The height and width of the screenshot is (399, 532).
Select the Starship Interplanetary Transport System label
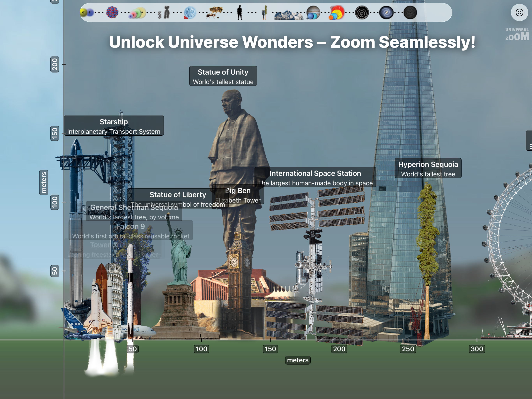pos(114,126)
